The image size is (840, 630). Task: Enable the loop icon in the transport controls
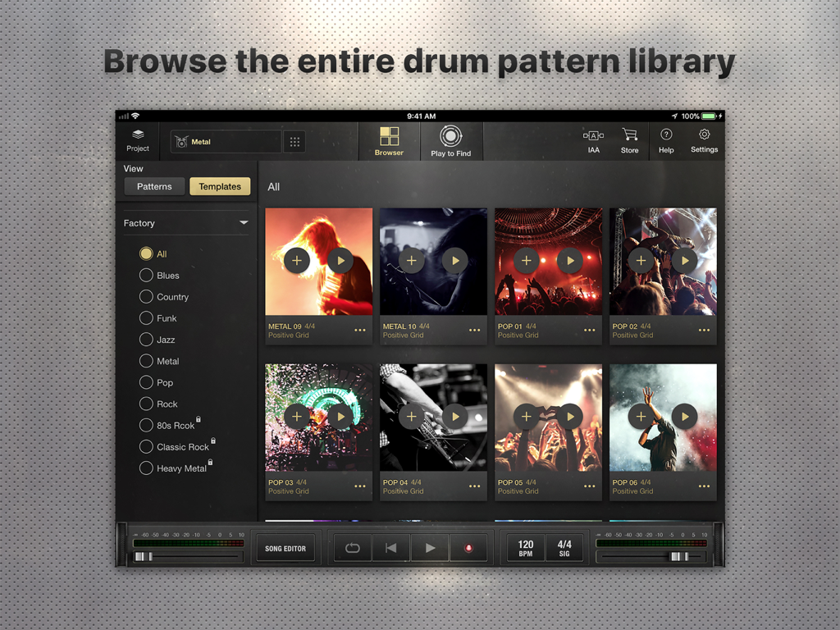(x=352, y=547)
